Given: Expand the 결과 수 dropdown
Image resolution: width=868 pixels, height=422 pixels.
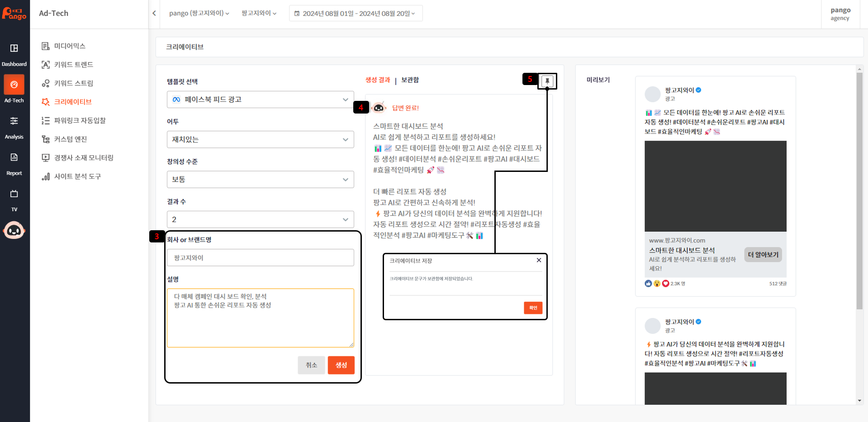Looking at the screenshot, I should (x=260, y=219).
